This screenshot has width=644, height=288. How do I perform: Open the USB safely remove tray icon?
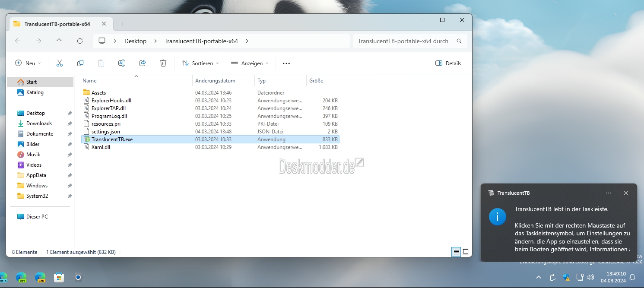(552, 277)
